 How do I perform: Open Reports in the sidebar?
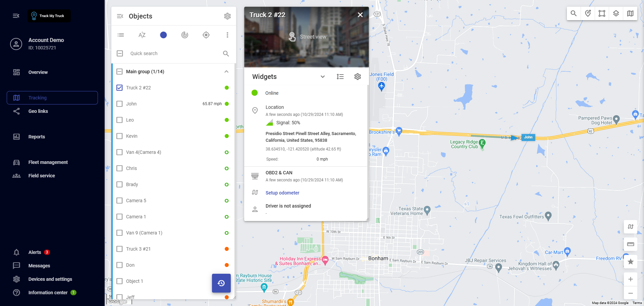37,137
